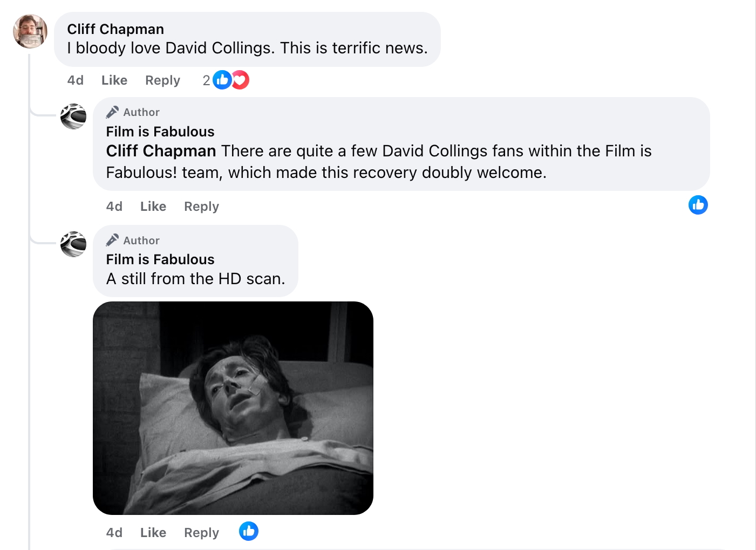Viewport: 756px width, 550px height.
Task: Open Cliff Chapman's profile picture
Action: coord(30,31)
